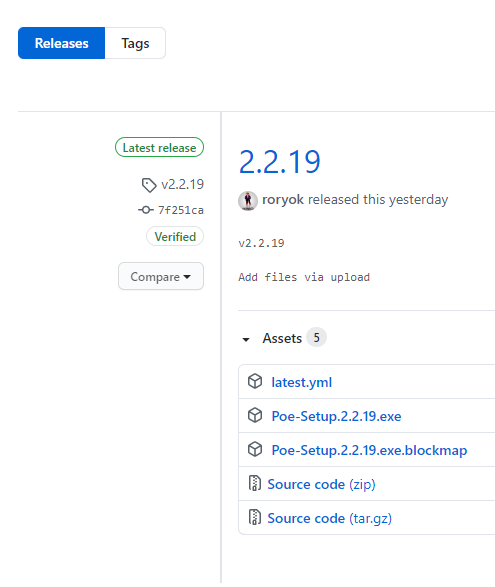The image size is (495, 587).
Task: Open the 2.2.19 release title link
Action: (279, 162)
